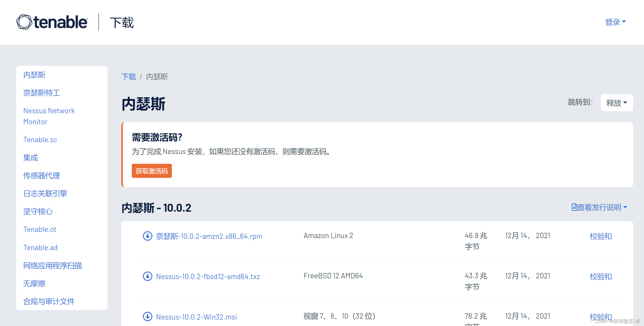Click the release notes document icon

click(x=574, y=207)
